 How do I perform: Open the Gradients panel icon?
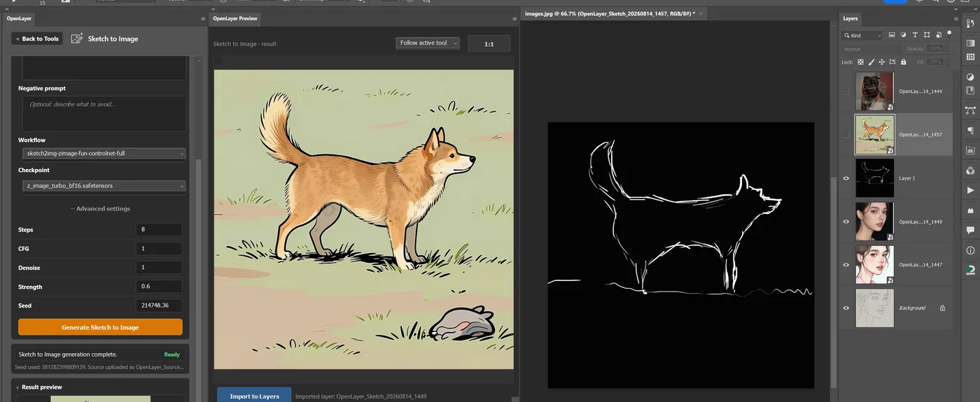point(970,43)
